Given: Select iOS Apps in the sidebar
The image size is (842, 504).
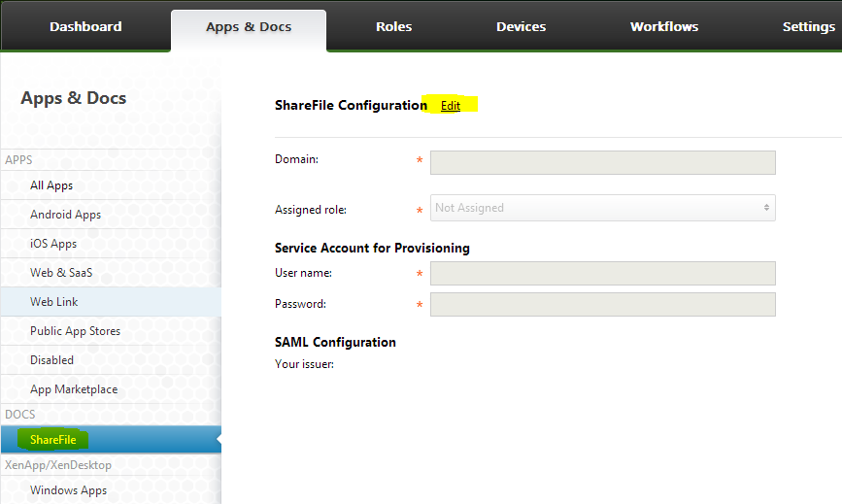Looking at the screenshot, I should 53,244.
